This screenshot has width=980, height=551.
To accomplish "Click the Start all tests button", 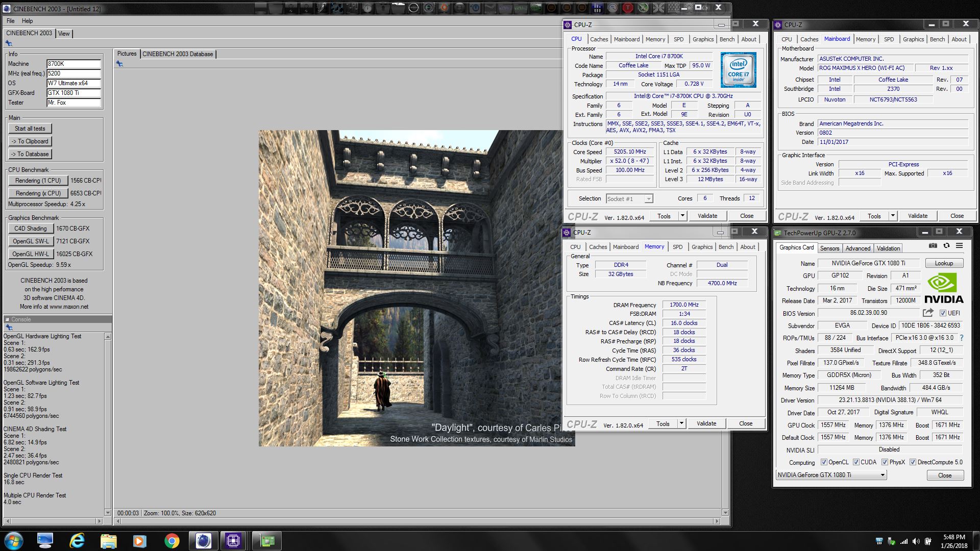I will point(30,129).
